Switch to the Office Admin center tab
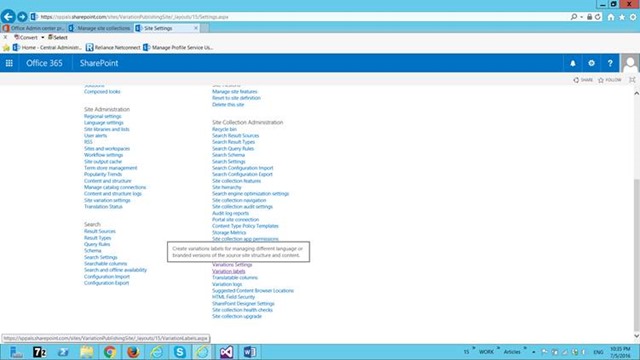Screen dimensions: 640x360 point(34,28)
